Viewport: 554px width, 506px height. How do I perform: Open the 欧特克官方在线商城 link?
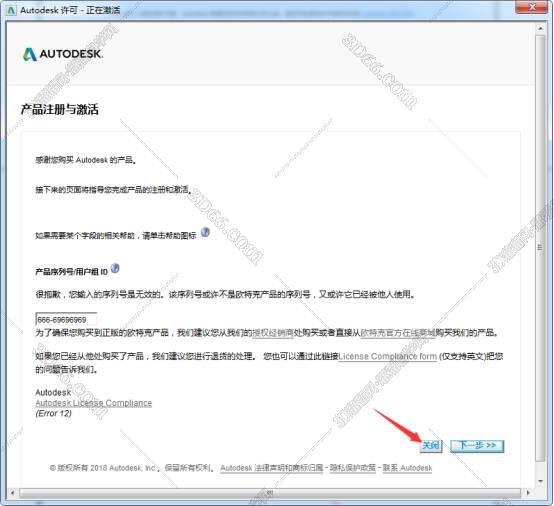(398, 333)
